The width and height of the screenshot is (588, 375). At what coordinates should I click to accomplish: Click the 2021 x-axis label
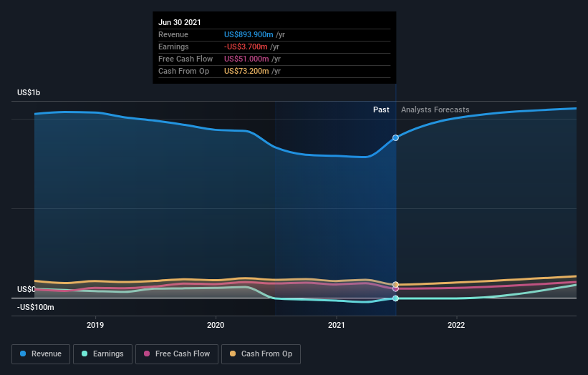pyautogui.click(x=337, y=325)
